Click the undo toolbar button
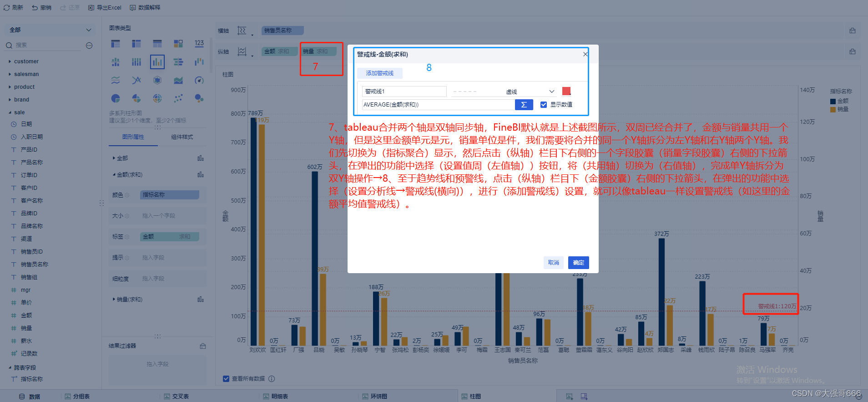This screenshot has width=868, height=402. coord(41,8)
